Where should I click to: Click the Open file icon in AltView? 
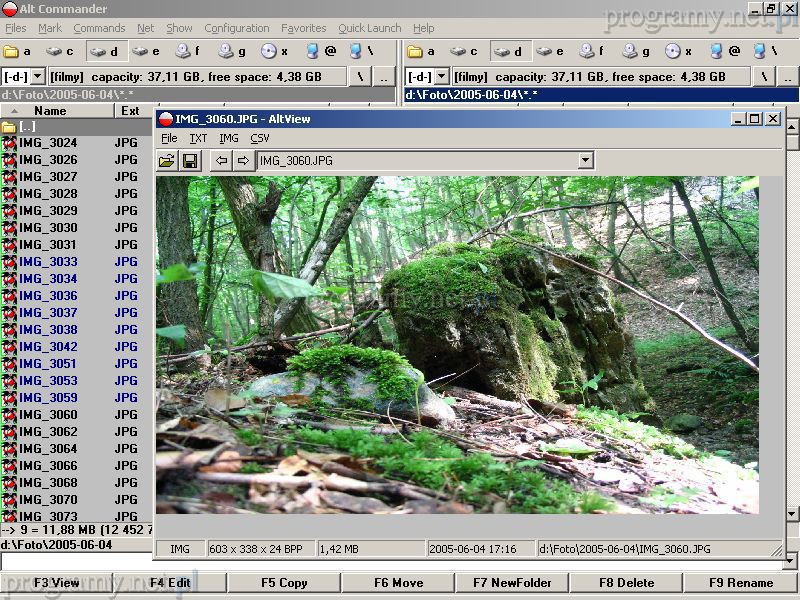(167, 161)
